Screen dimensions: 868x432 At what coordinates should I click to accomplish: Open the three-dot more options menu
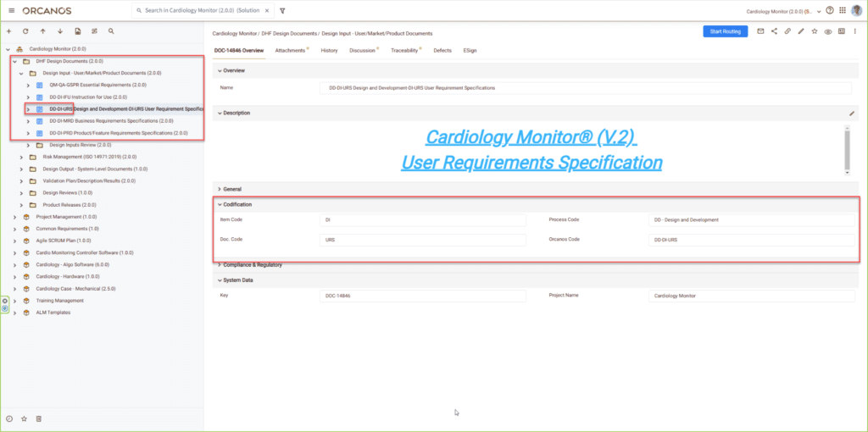pos(855,31)
